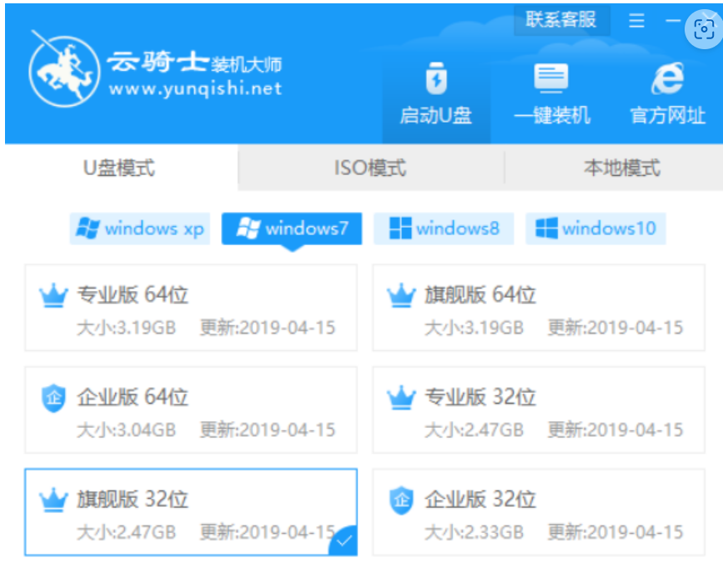Image resolution: width=723 pixels, height=588 pixels.
Task: Open the 启动U盘 boot USB section
Action: (436, 94)
